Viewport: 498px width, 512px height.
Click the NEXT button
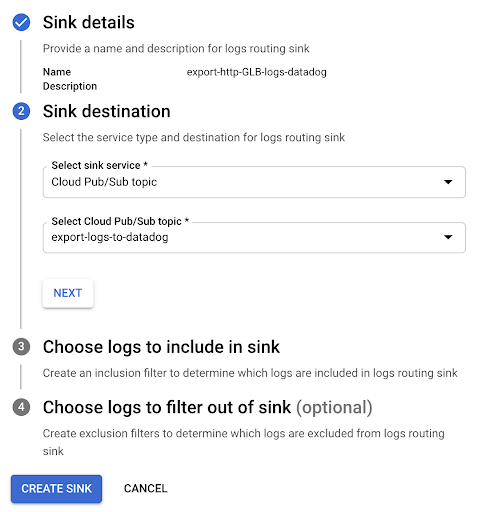coord(68,293)
